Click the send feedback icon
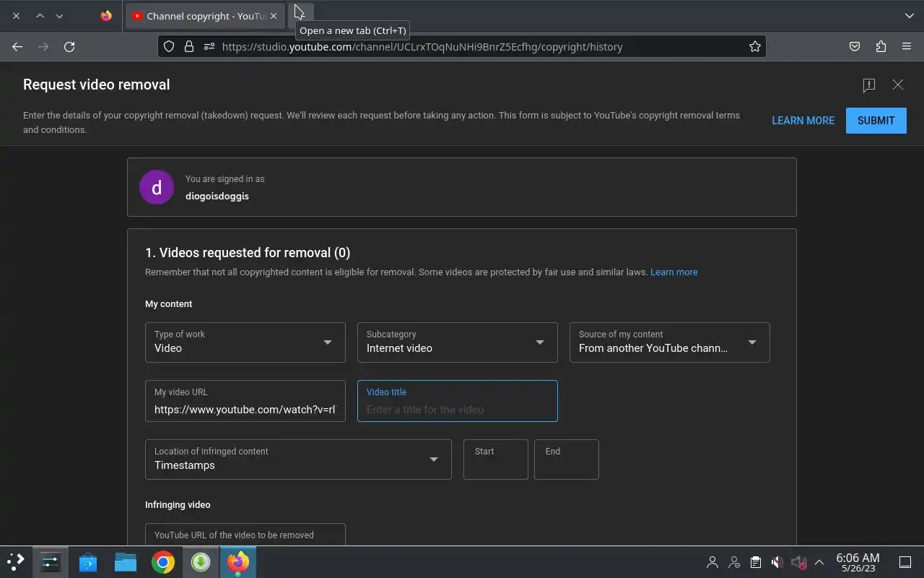The width and height of the screenshot is (924, 578). (869, 85)
